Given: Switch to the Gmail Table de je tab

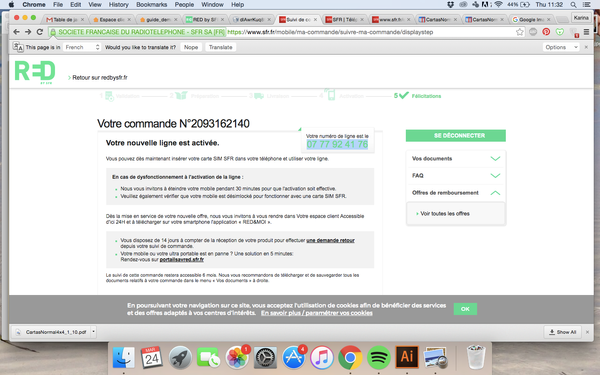Looking at the screenshot, I should tap(64, 20).
